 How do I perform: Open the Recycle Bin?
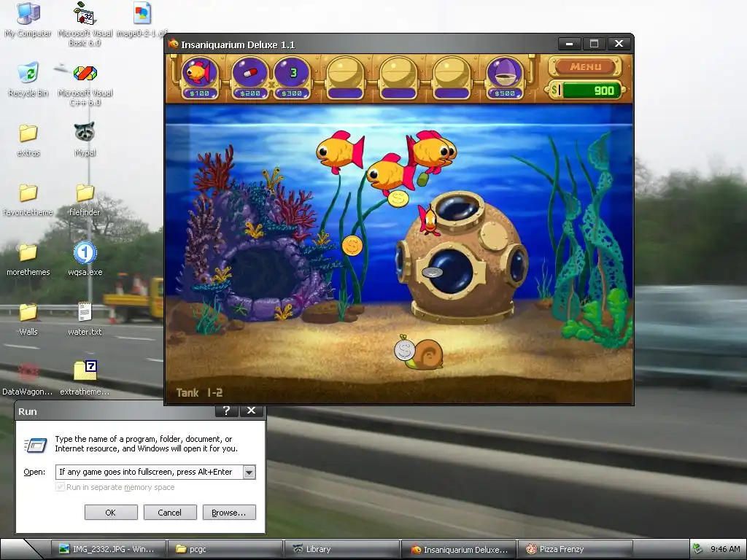coord(28,79)
